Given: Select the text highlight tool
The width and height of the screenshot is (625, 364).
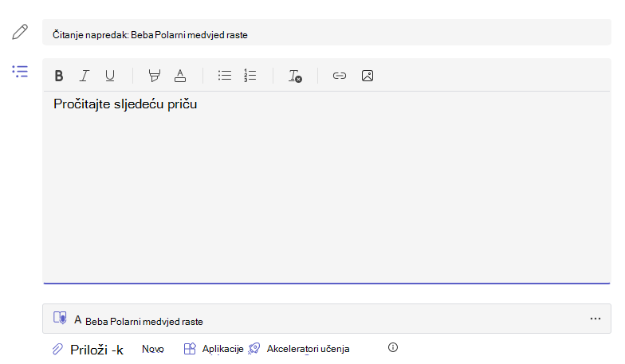Looking at the screenshot, I should 155,76.
